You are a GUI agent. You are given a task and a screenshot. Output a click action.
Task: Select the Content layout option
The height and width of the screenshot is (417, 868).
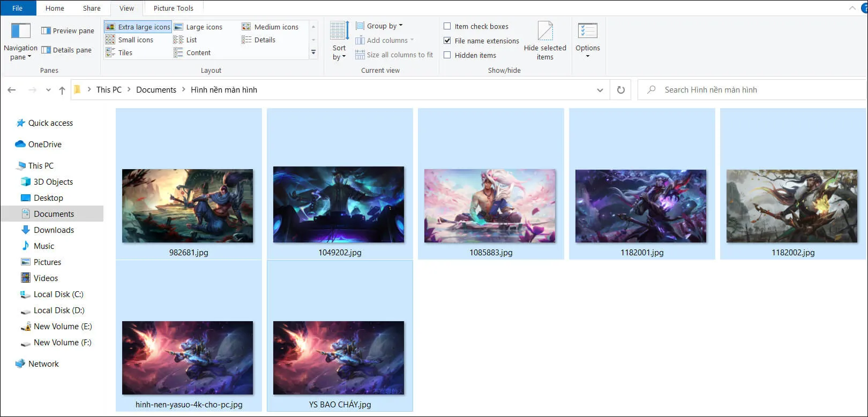[192, 52]
